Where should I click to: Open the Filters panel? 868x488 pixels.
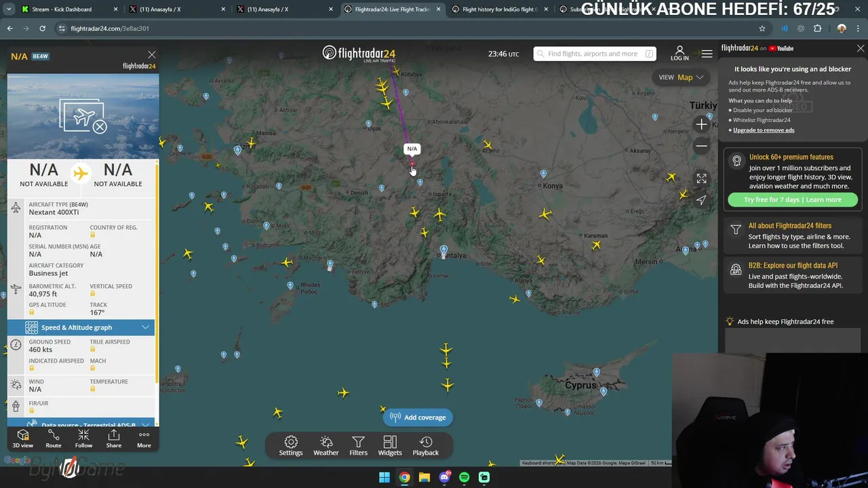click(x=358, y=446)
